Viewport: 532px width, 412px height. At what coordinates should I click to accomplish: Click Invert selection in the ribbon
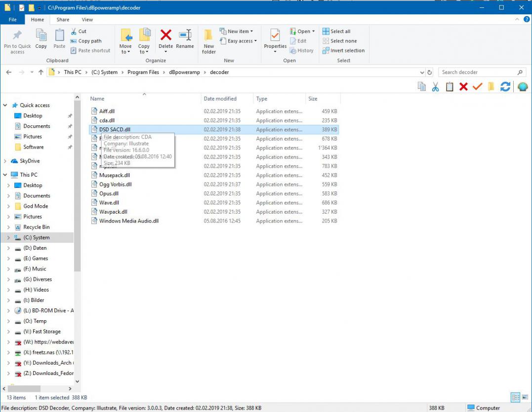343,50
